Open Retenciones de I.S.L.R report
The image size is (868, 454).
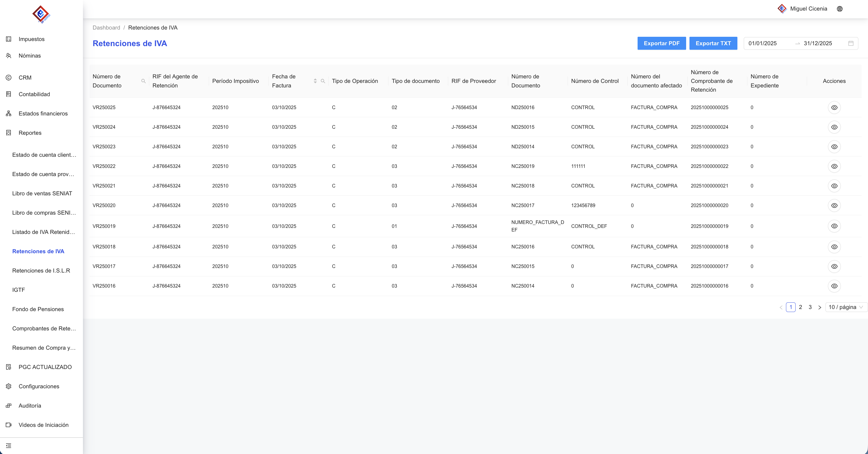41,270
